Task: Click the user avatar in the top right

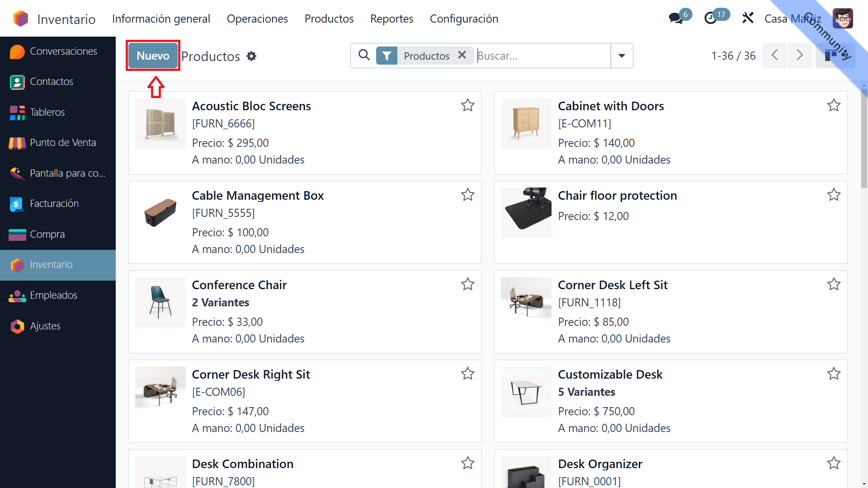Action: pyautogui.click(x=843, y=19)
